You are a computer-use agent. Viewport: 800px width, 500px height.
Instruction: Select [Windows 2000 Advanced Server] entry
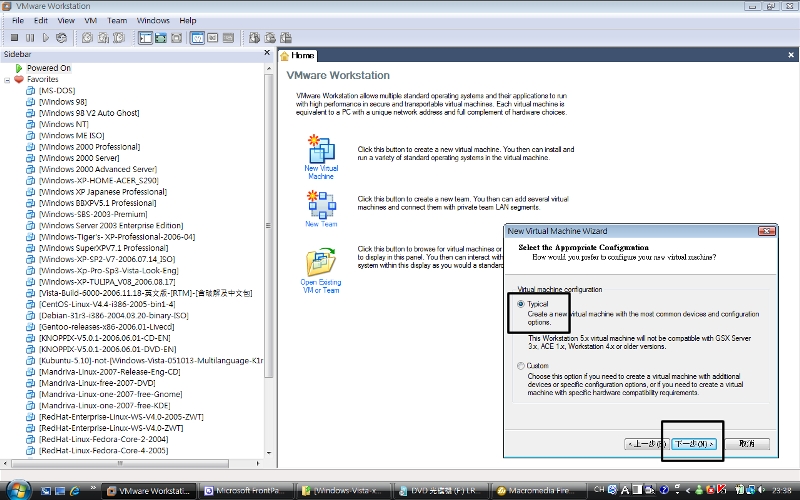(x=98, y=169)
